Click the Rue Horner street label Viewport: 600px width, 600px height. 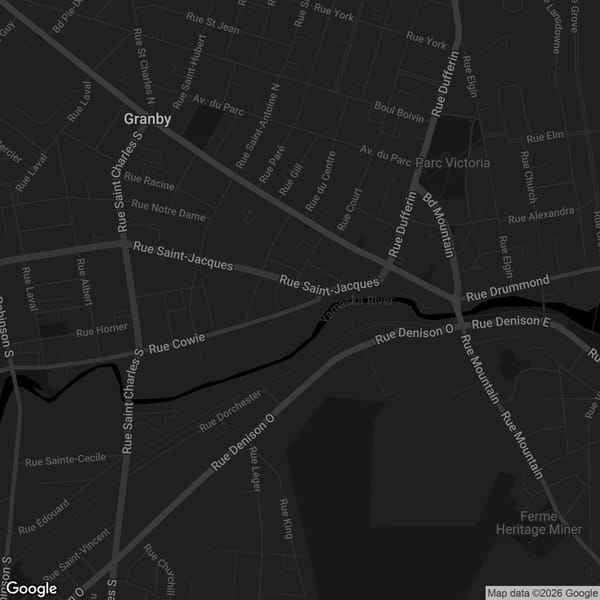[102, 329]
